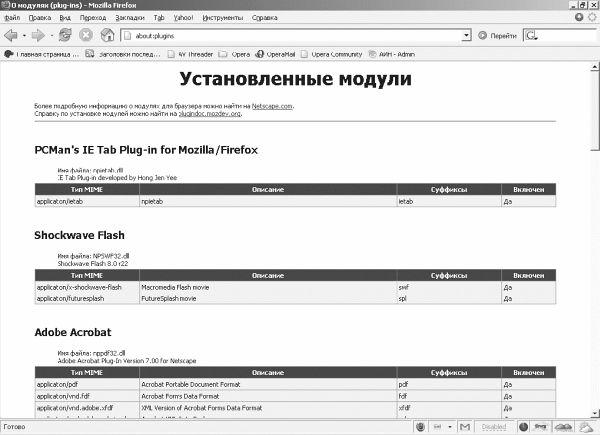Click the scrollbar down arrow

595,413
